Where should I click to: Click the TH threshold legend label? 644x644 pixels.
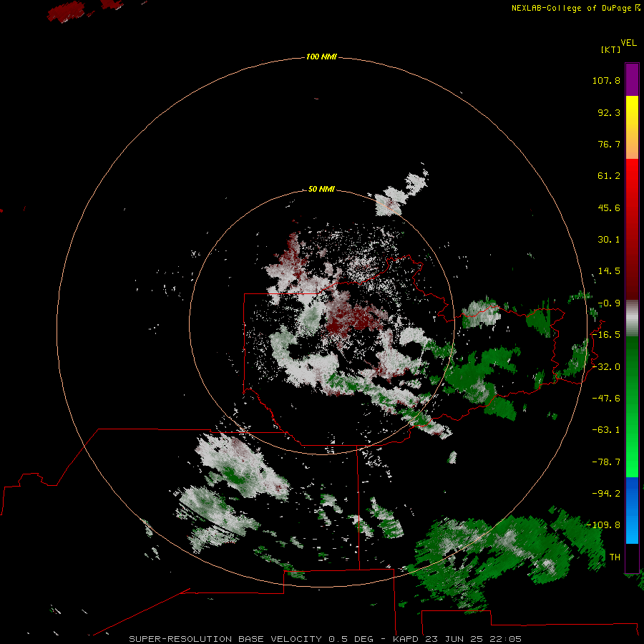coord(615,557)
